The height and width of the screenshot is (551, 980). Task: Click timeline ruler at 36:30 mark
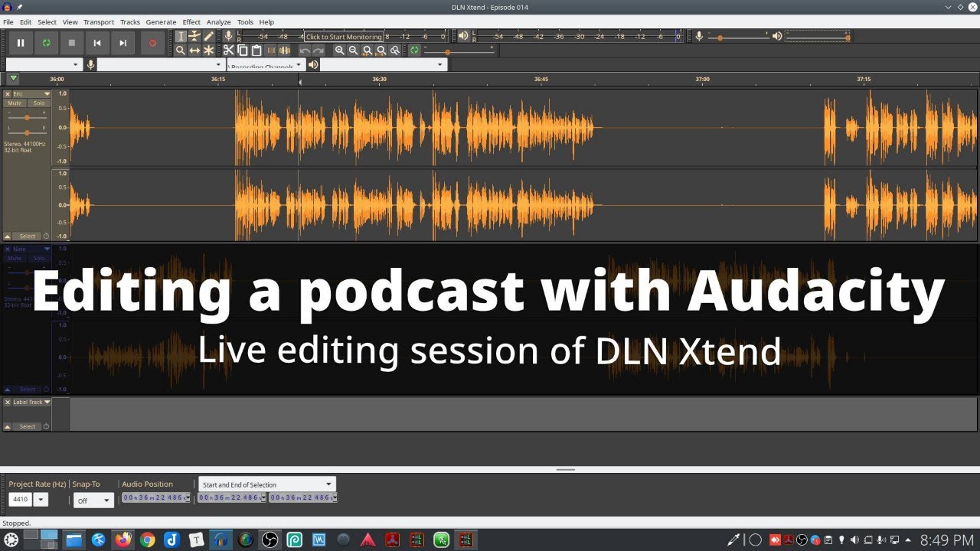pos(380,79)
